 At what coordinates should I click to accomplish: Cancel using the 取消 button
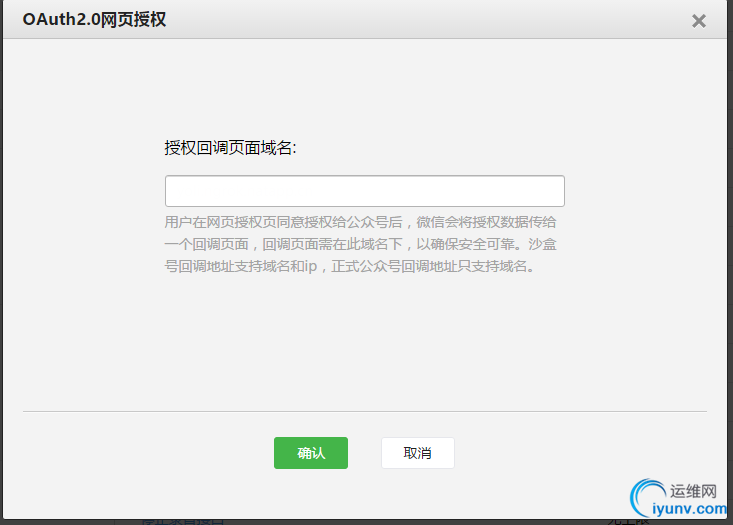pos(417,453)
